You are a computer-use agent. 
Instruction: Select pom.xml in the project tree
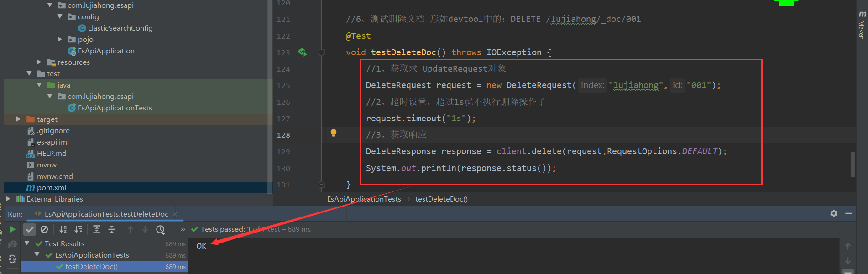point(51,188)
